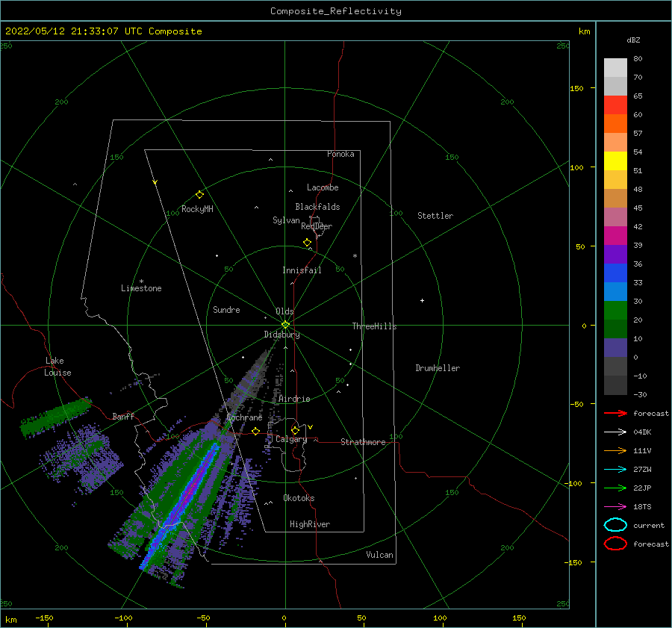Image resolution: width=672 pixels, height=628 pixels.
Task: Click the Cochrane town label
Action: (244, 417)
